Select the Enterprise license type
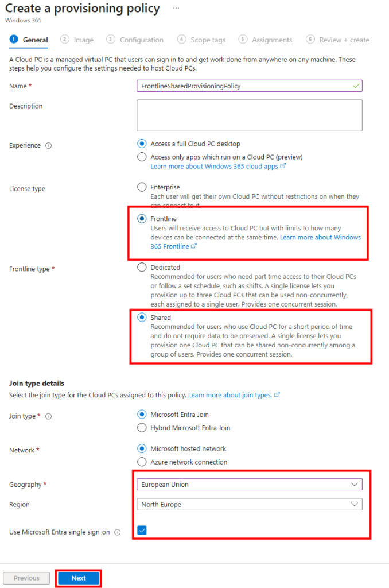The width and height of the screenshot is (389, 588). (142, 187)
